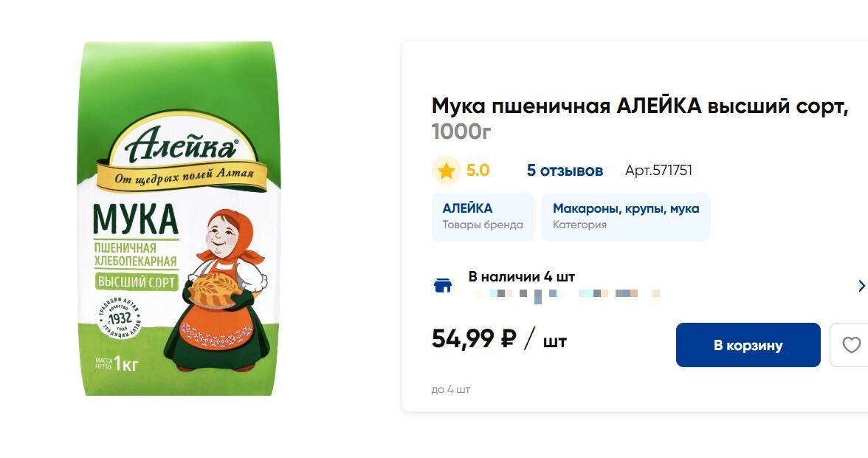The height and width of the screenshot is (458, 868).
Task: Add the item to favorites with the heart icon
Action: pos(850,344)
